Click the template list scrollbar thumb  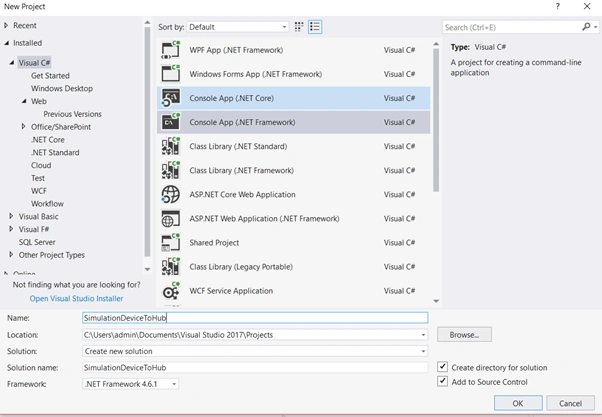coord(436,120)
